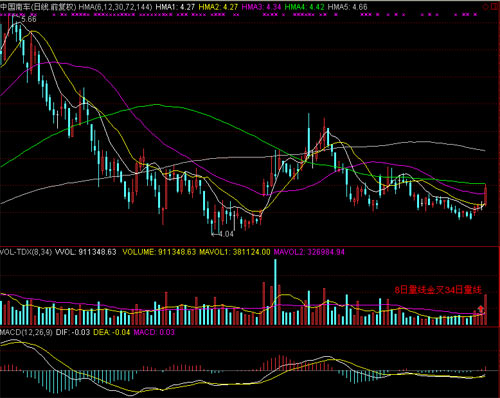This screenshot has height=398, width=500.
Task: Open the HMA(6,12,30,72,144) indicator parameters
Action: 116,7
